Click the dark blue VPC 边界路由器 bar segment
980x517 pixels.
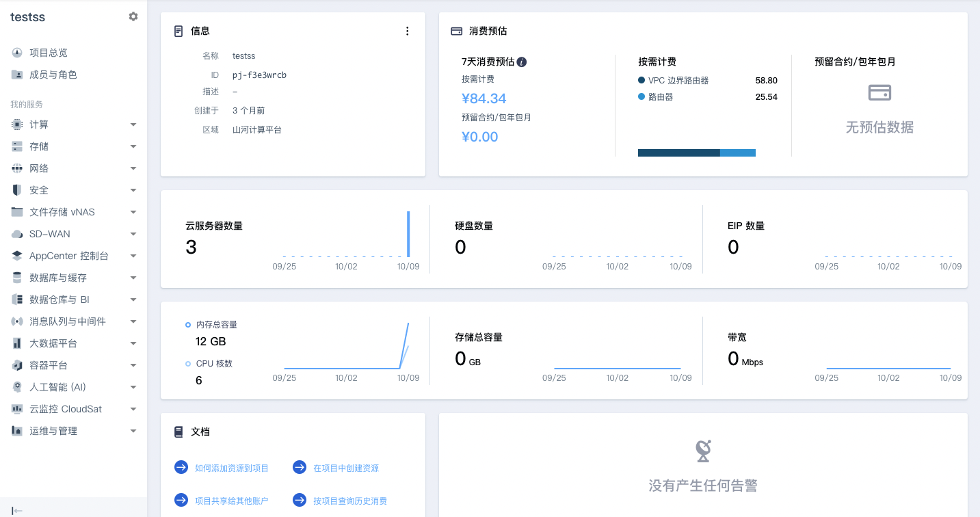(679, 153)
